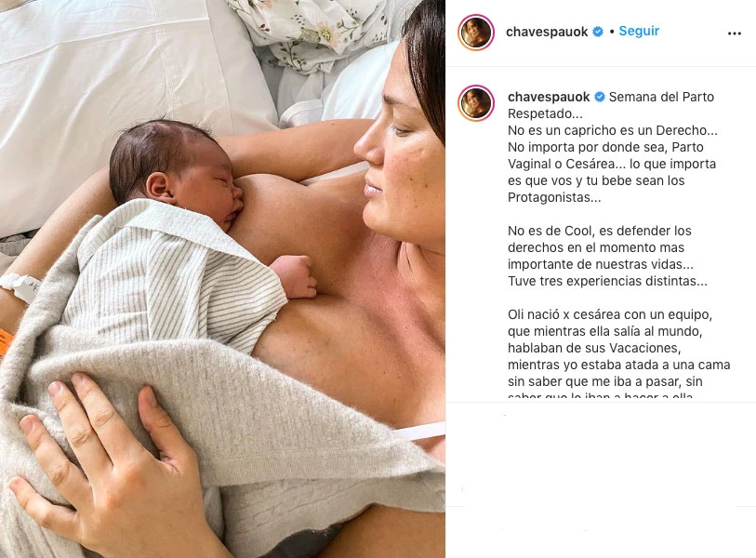
Task: Click the caption line 'Tuve tres experiencias distintas'
Action: [607, 281]
